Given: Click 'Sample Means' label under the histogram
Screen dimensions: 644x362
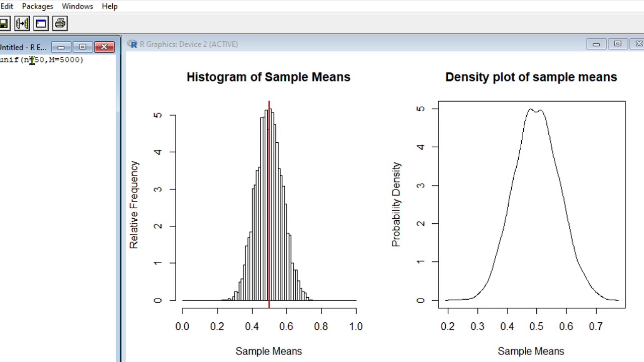Looking at the screenshot, I should tap(268, 351).
